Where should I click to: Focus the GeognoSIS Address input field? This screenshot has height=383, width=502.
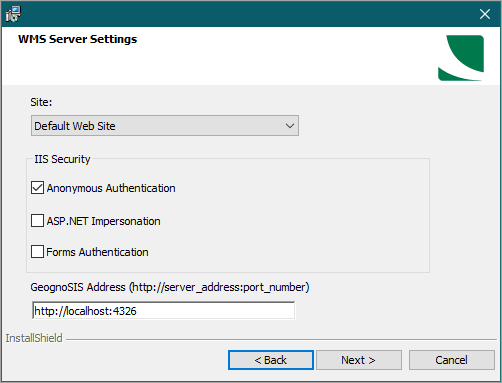coord(164,311)
